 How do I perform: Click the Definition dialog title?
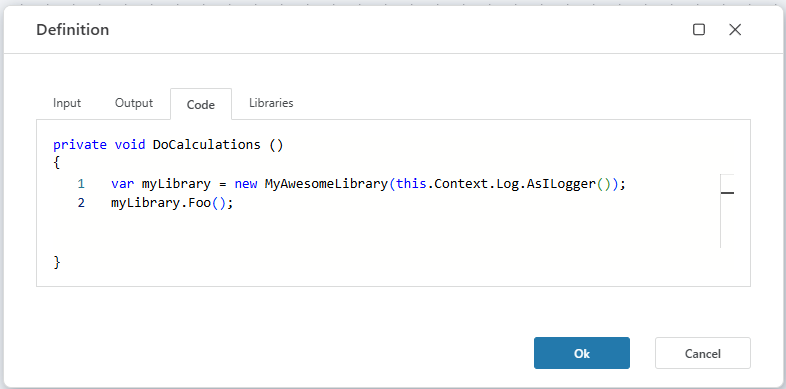click(73, 30)
